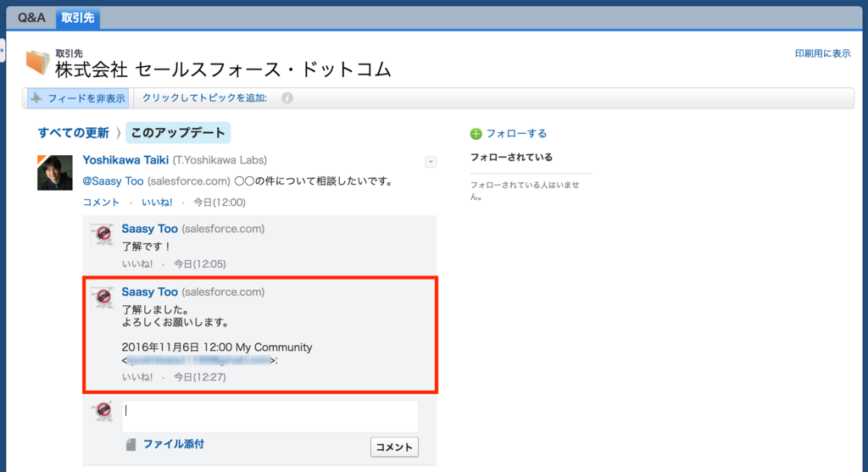Image resolution: width=868 pixels, height=472 pixels.
Task: Click the green plus follow icon
Action: (476, 134)
